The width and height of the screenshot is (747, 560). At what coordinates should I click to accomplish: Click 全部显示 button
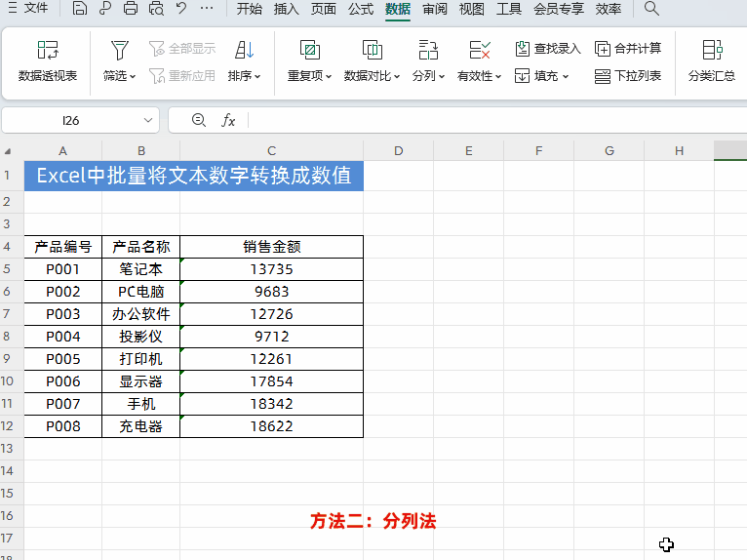point(182,48)
